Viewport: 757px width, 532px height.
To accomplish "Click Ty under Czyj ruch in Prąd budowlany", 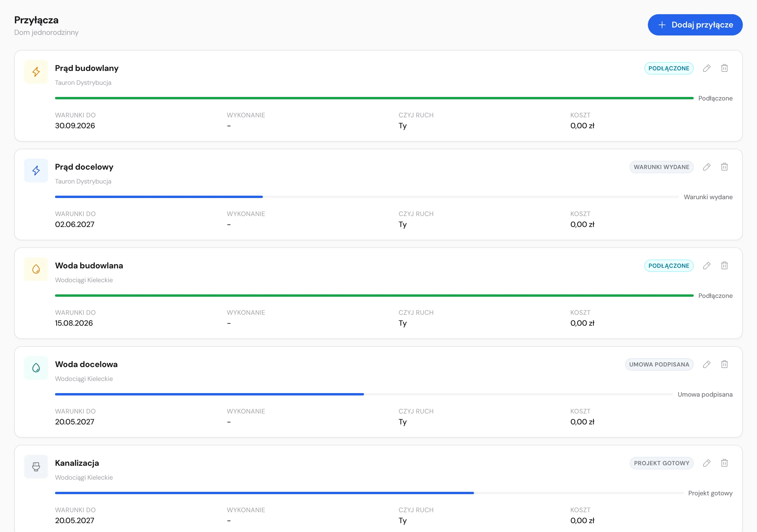I will pos(402,126).
